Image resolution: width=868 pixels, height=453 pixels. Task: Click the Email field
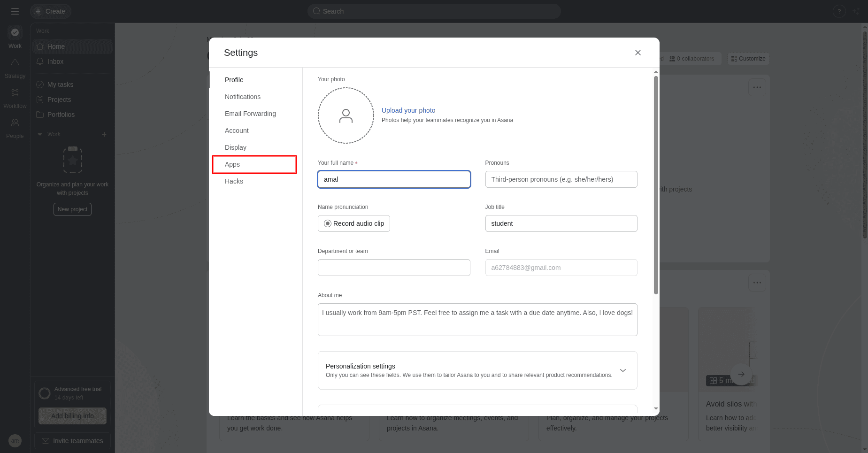coord(561,268)
